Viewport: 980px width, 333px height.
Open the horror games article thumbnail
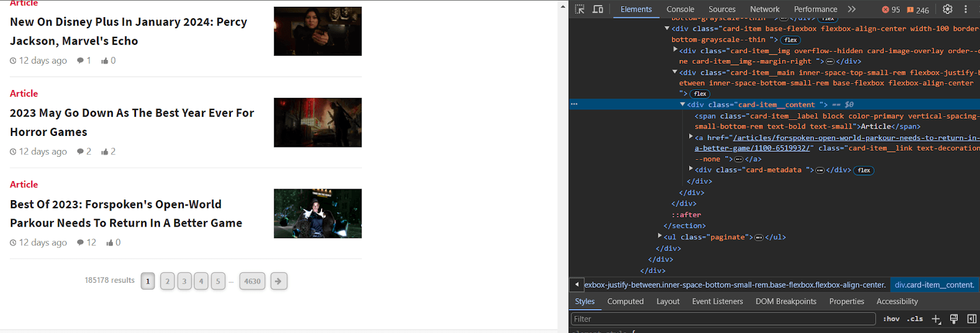point(317,122)
